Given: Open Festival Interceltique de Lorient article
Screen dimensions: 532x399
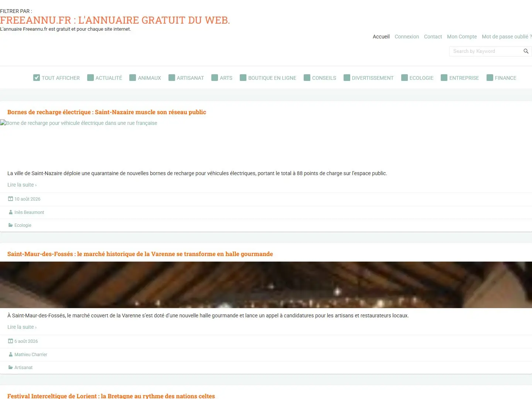Looking at the screenshot, I should (x=111, y=396).
